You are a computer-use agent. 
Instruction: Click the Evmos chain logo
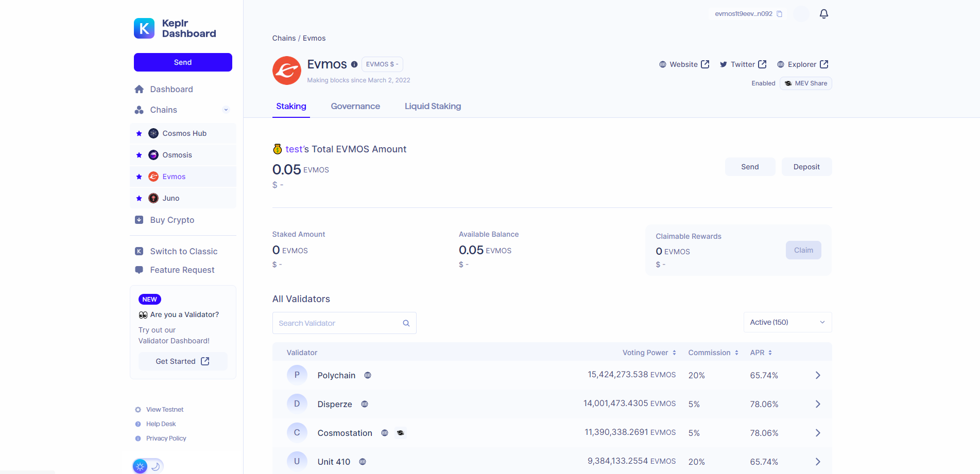tap(287, 71)
